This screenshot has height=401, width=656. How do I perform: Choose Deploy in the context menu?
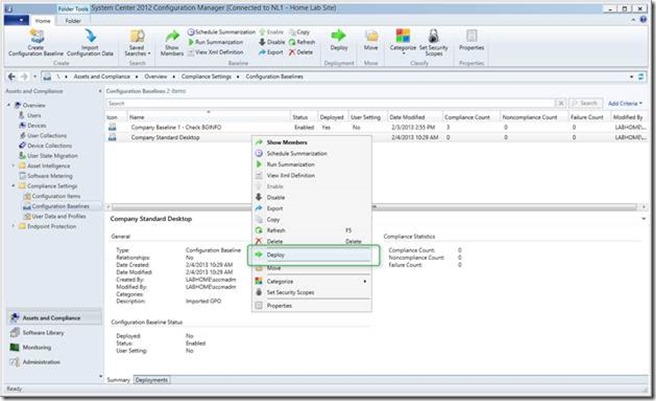point(311,254)
